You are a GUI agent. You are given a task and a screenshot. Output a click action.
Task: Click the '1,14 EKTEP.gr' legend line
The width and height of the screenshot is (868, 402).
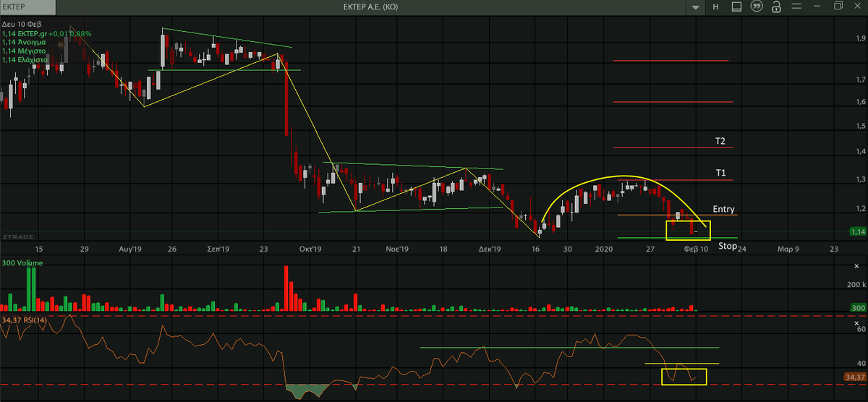click(x=47, y=34)
